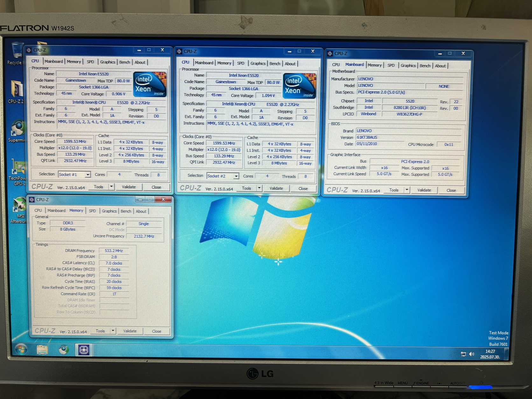Viewport: 532px width, 399px height.
Task: Expand the Tools arrow in the Socket #2 window
Action: pos(259,188)
